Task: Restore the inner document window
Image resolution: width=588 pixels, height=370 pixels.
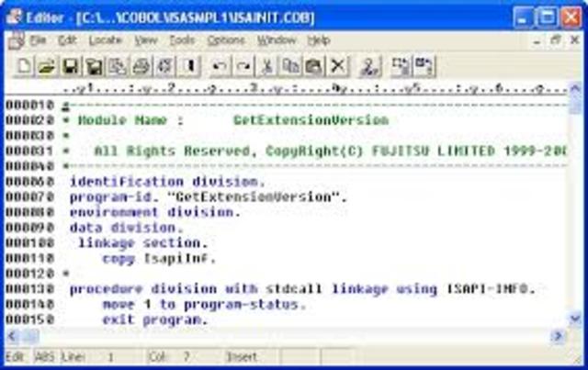Action: pos(556,40)
